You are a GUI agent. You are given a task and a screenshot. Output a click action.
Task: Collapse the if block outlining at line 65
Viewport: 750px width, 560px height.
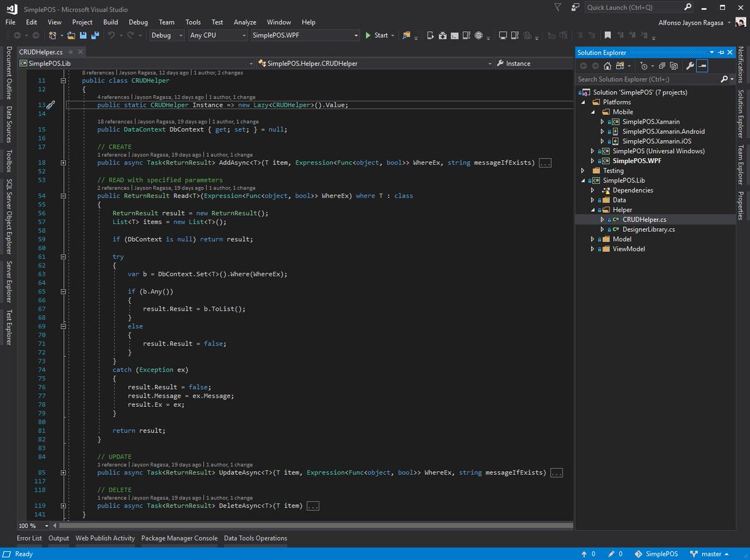(63, 291)
